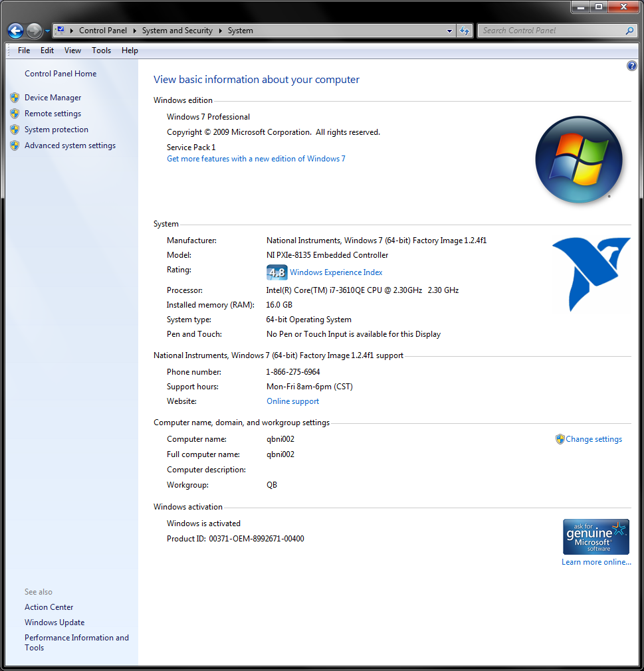Open the Tools menu

[102, 50]
